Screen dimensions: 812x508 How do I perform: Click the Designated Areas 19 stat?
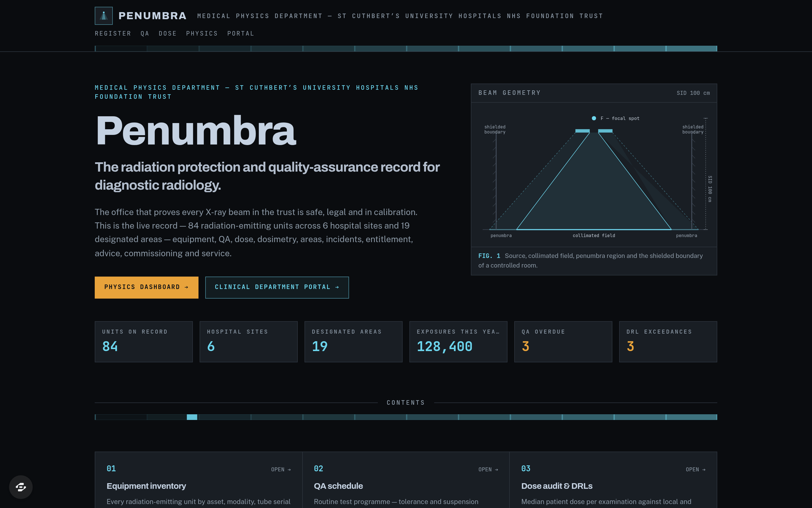[x=353, y=342]
